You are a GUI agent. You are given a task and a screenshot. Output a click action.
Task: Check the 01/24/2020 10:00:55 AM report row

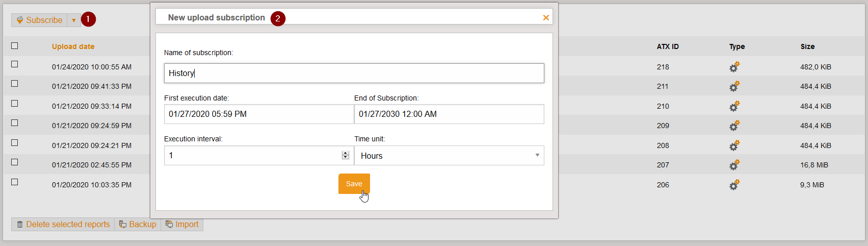pos(15,64)
